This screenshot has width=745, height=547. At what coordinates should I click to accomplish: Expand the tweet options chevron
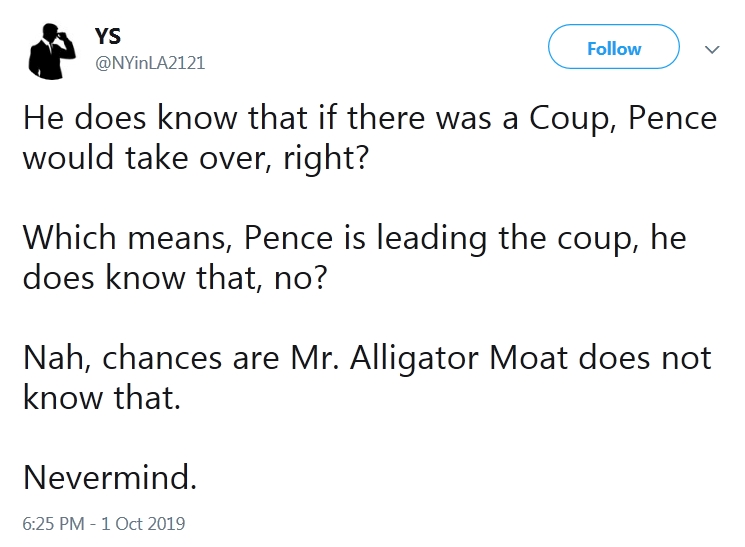point(711,49)
